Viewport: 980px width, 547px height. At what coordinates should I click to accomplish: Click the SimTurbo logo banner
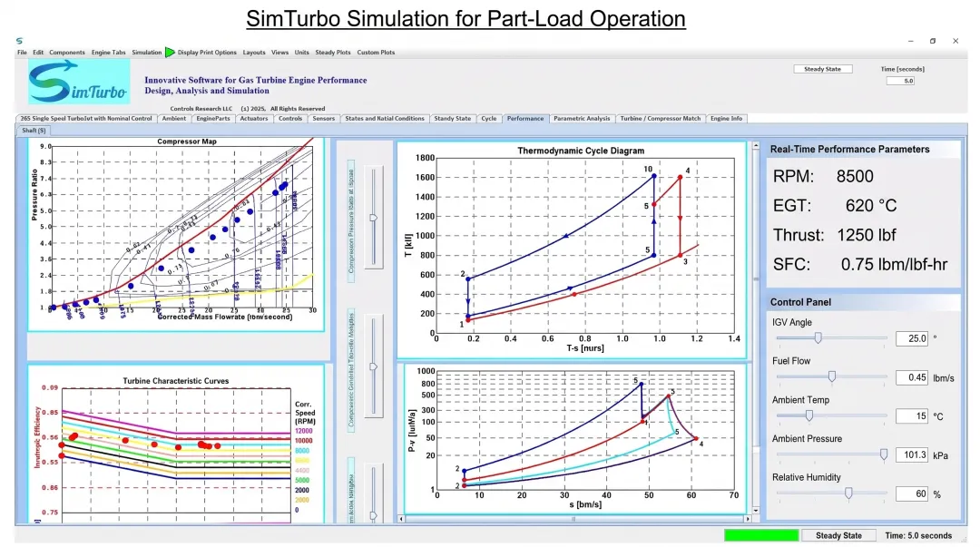tap(79, 82)
